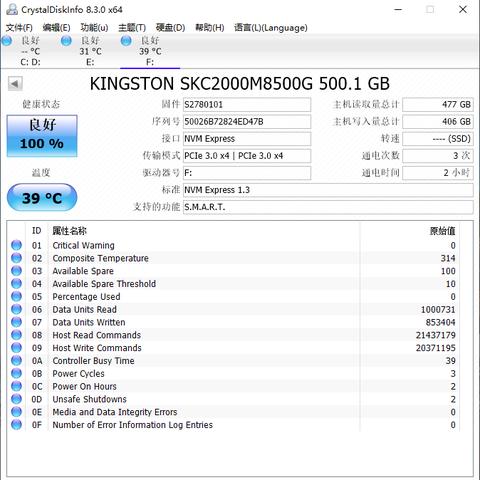This screenshot has height=480, width=480.
Task: Open the 主题(T) menu
Action: coord(132,28)
